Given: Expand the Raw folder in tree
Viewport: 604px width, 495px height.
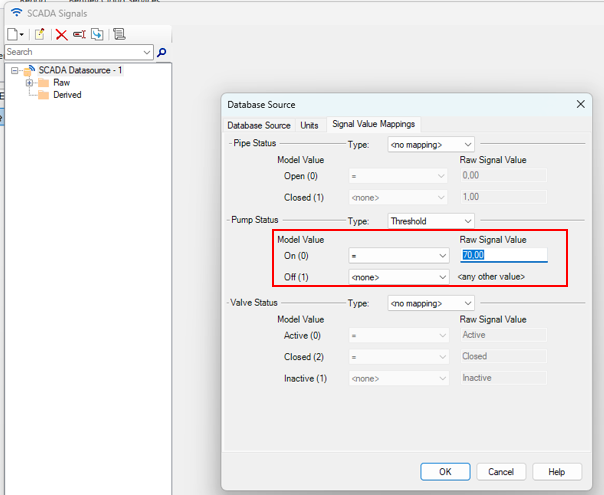Looking at the screenshot, I should pos(30,83).
